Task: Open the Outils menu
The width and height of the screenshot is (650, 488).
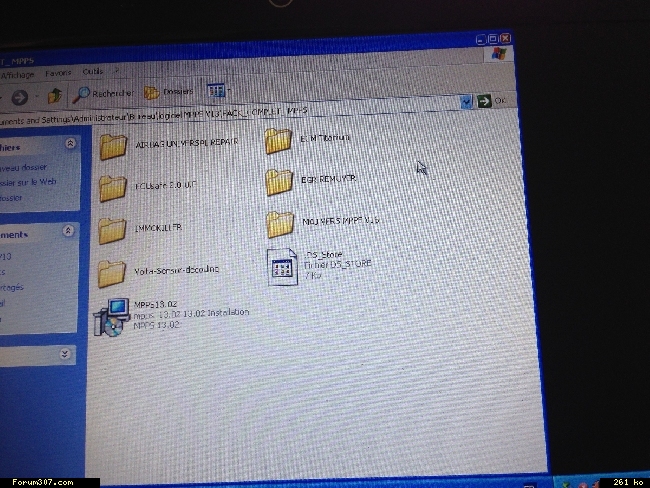Action: click(x=92, y=72)
